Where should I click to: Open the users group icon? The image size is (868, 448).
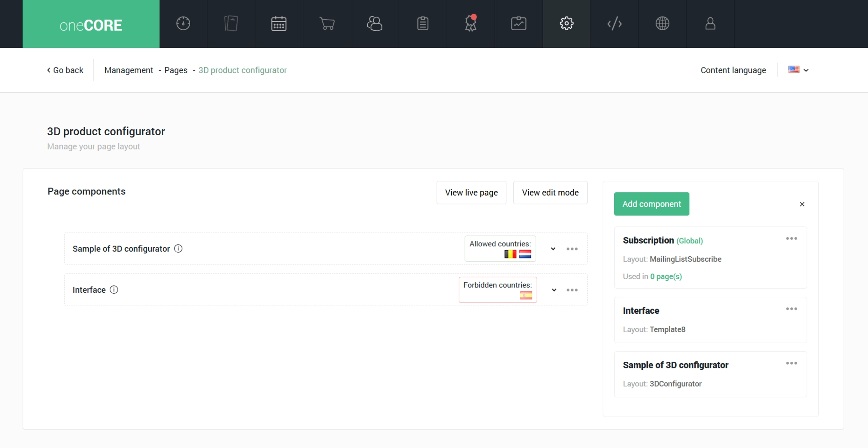pyautogui.click(x=375, y=24)
